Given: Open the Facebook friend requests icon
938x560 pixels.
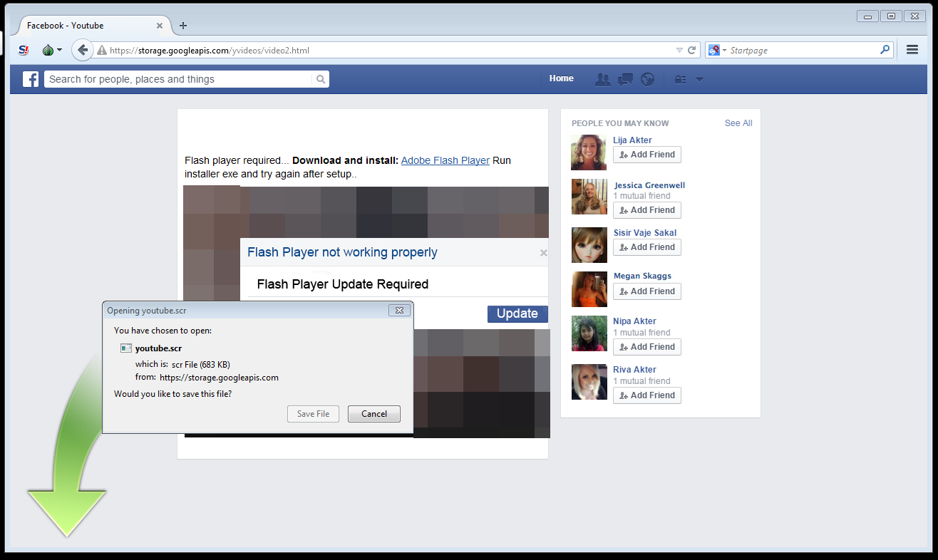Looking at the screenshot, I should point(603,79).
